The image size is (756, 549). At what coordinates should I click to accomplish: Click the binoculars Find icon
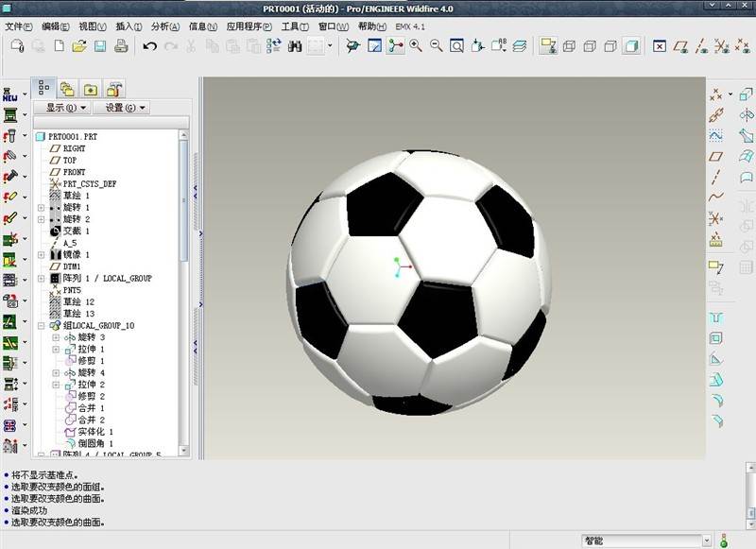coord(295,45)
